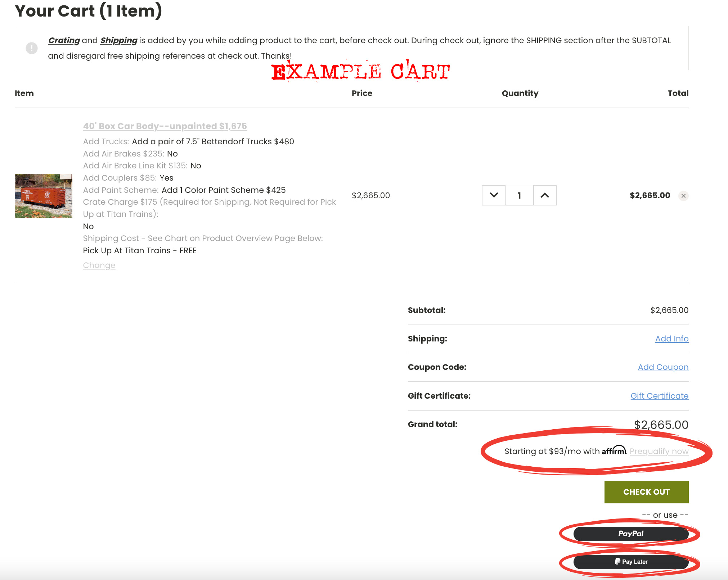Select the quantity input field
The height and width of the screenshot is (580, 728).
(x=519, y=195)
